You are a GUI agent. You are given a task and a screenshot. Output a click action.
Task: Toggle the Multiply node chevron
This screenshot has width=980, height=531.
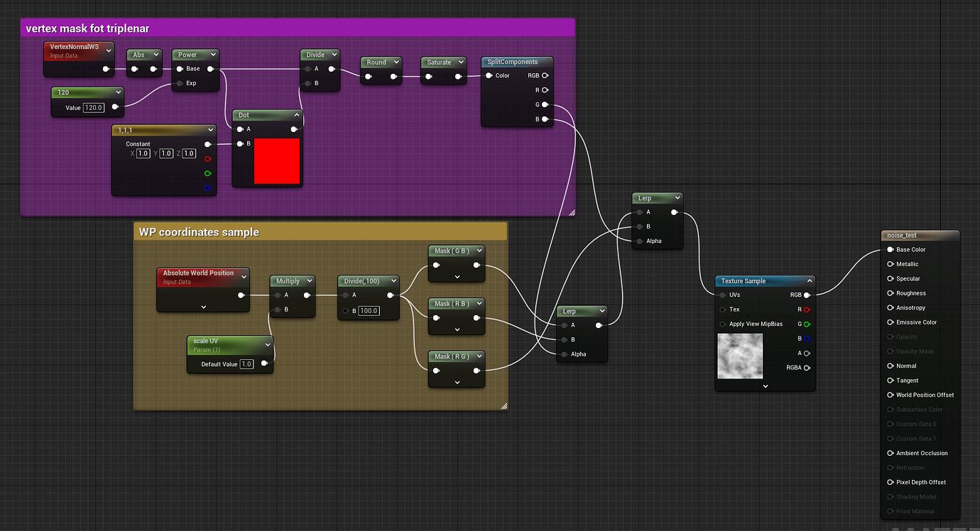coord(309,281)
